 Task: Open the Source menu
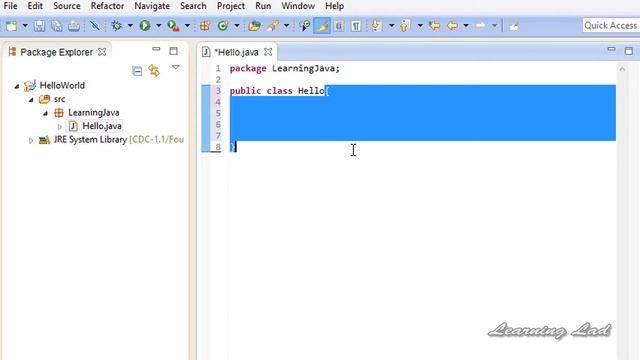pos(67,6)
